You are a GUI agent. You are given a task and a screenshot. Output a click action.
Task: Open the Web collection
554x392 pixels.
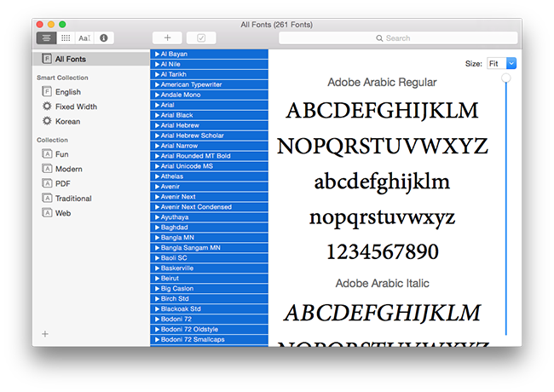[62, 213]
